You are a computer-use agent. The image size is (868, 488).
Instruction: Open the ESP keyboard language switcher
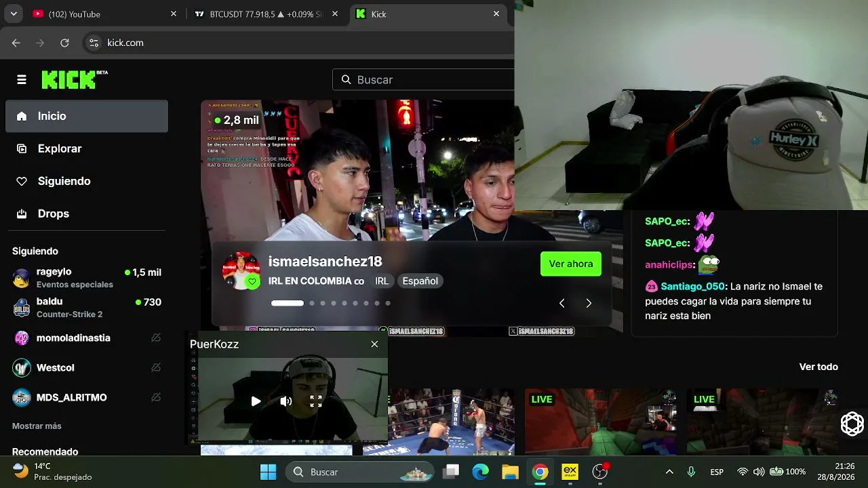pos(717,472)
